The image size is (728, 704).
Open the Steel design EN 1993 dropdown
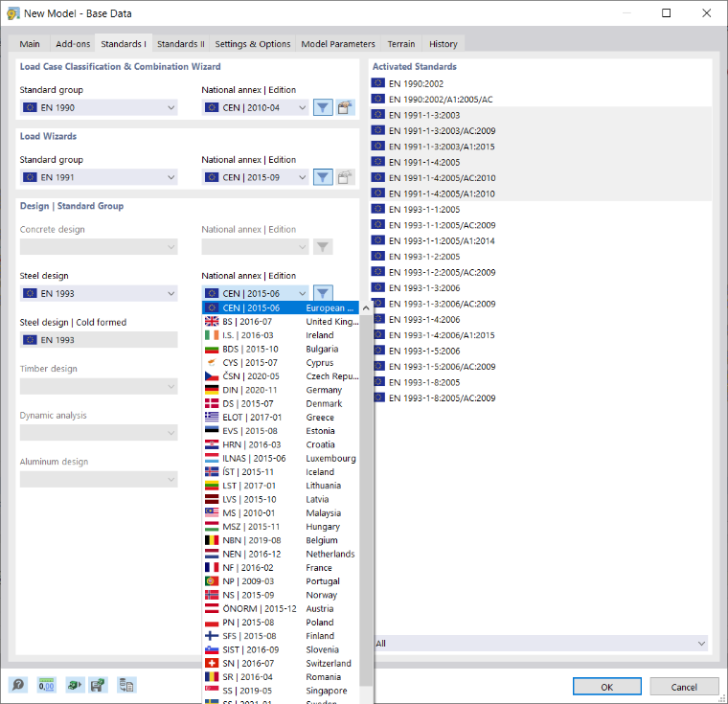pos(99,293)
